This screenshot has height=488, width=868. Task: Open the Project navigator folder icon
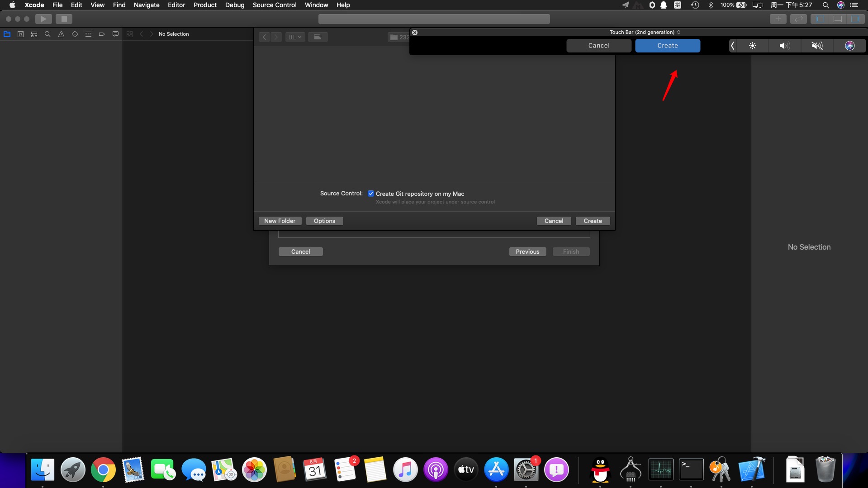tap(7, 34)
